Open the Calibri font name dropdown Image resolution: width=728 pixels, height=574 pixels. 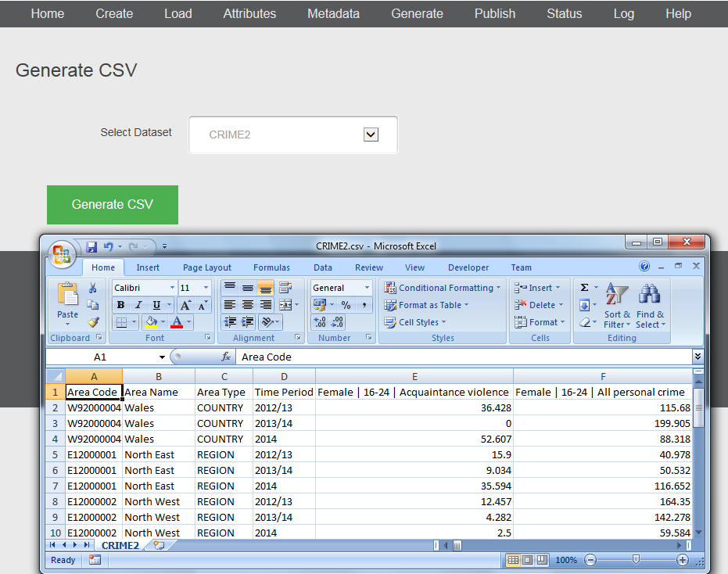(x=172, y=288)
